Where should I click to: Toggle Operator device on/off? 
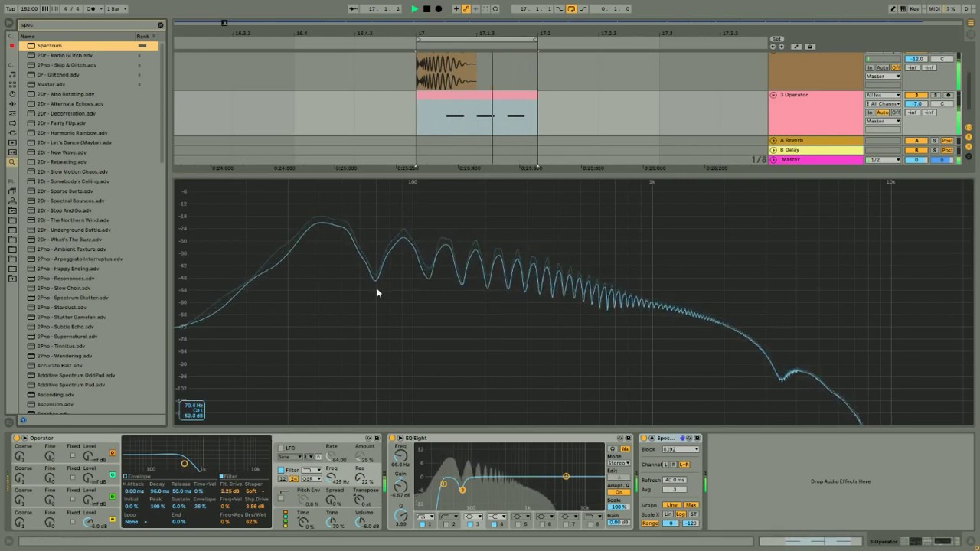16,438
